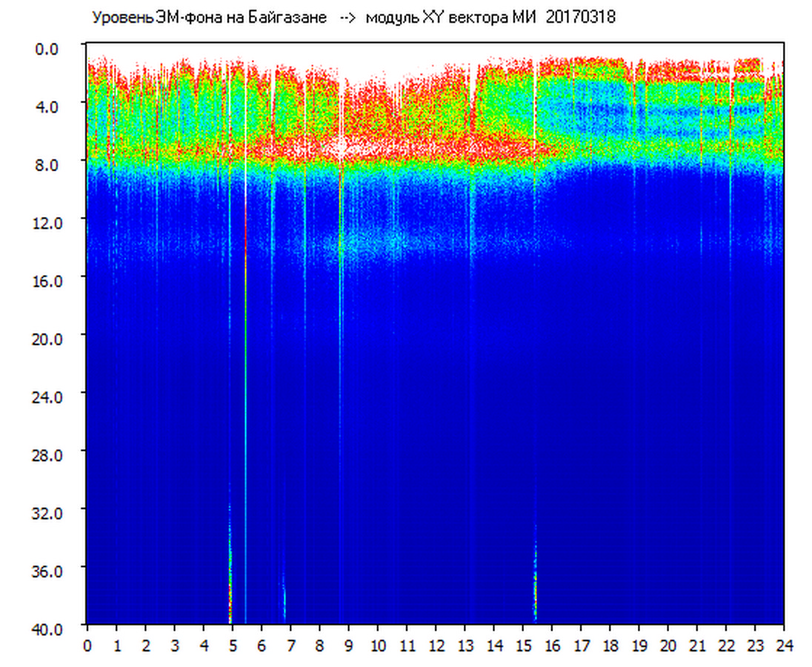The image size is (812, 667).
Task: Select the hour 12 tick label on the x-axis
Action: point(436,645)
